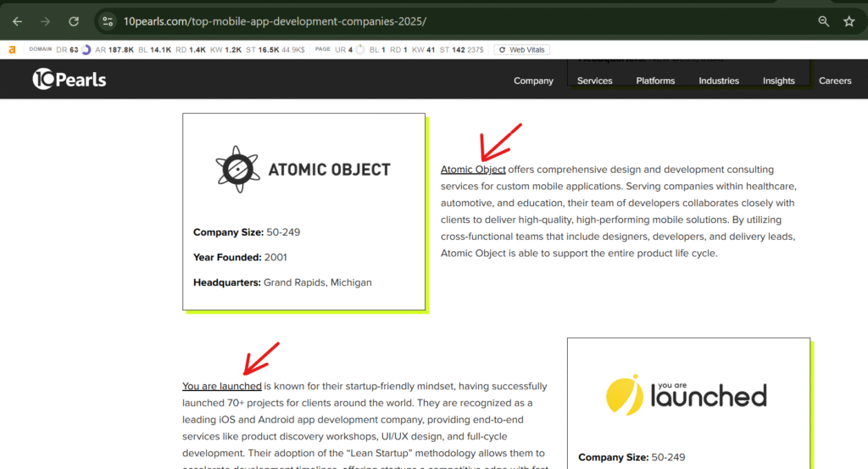Go to the Careers page

pos(834,81)
